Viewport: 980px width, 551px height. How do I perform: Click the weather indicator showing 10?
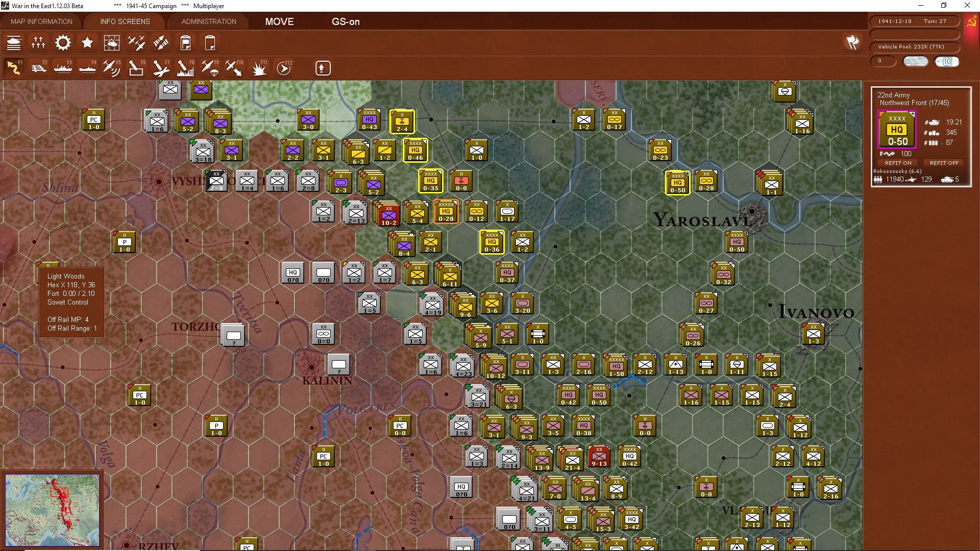947,61
